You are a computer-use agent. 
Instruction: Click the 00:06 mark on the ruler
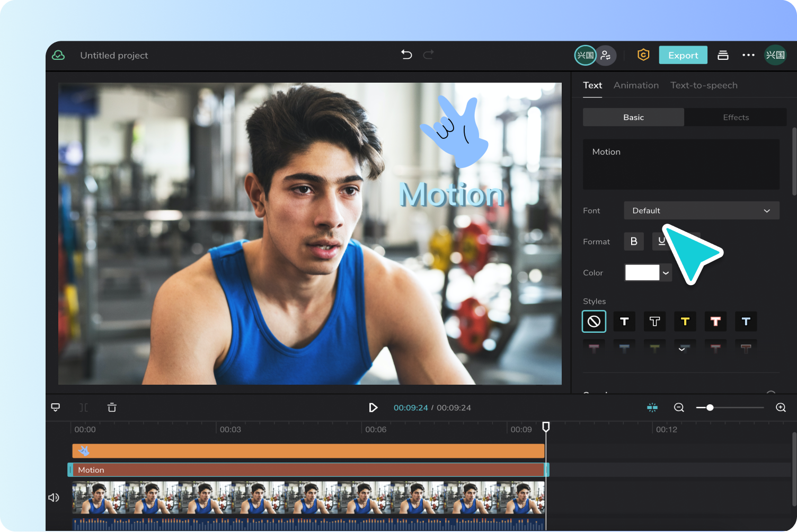(376, 429)
